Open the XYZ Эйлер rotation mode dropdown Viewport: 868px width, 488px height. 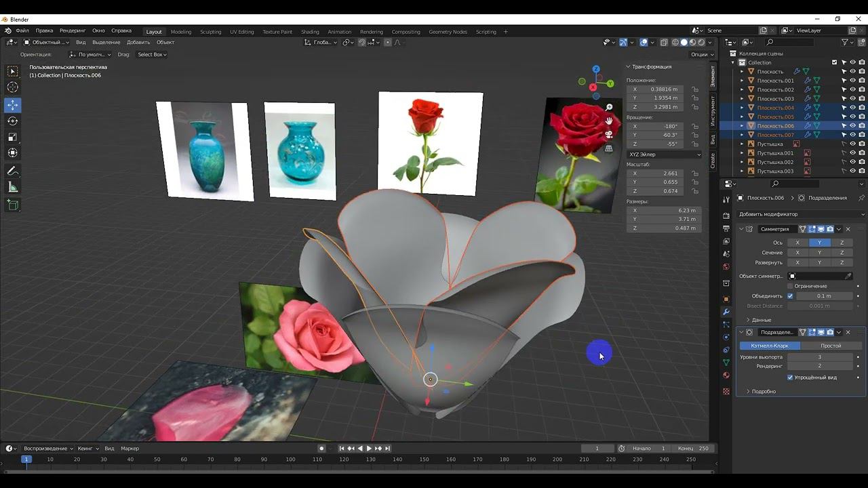[664, 155]
